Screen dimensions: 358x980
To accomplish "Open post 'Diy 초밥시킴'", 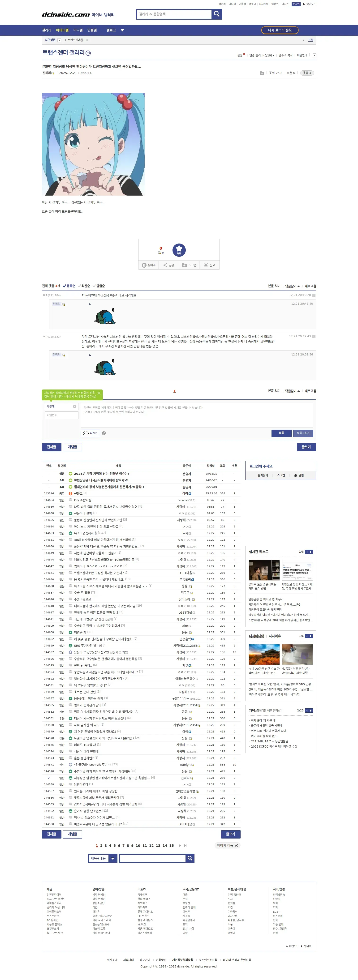I will tap(82, 500).
